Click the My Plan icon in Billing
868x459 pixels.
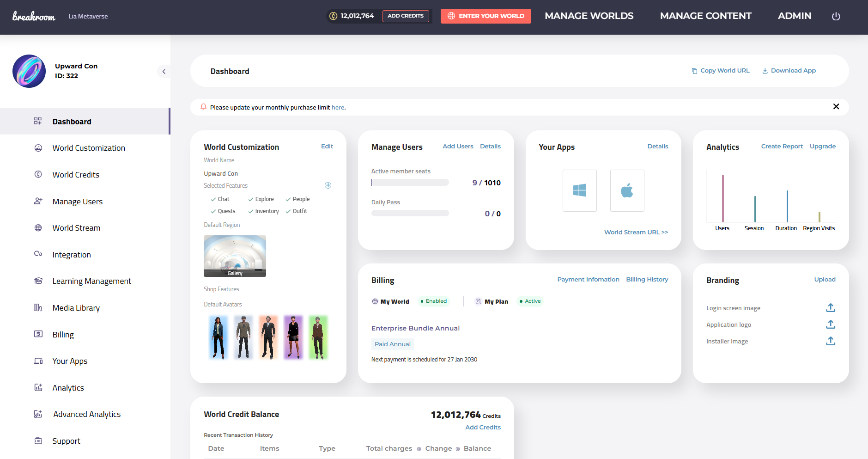click(x=478, y=301)
